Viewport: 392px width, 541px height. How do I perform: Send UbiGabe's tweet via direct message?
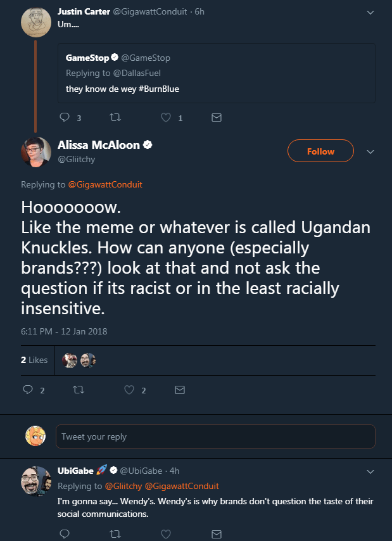click(x=217, y=533)
